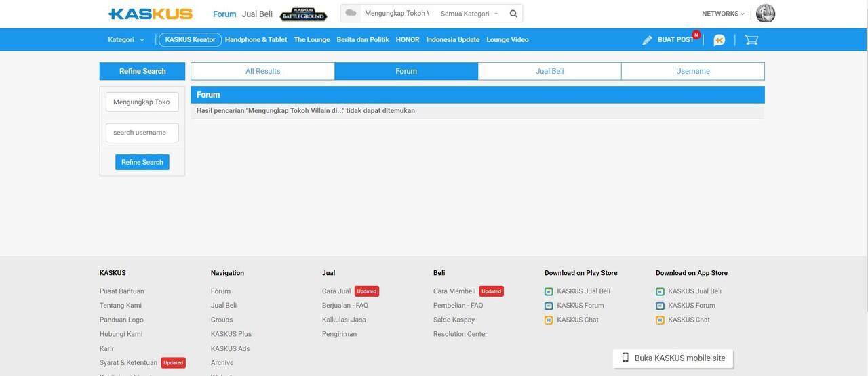This screenshot has height=376, width=868.
Task: Click App Store KASKUS Jual Beli icon
Action: pyautogui.click(x=660, y=292)
